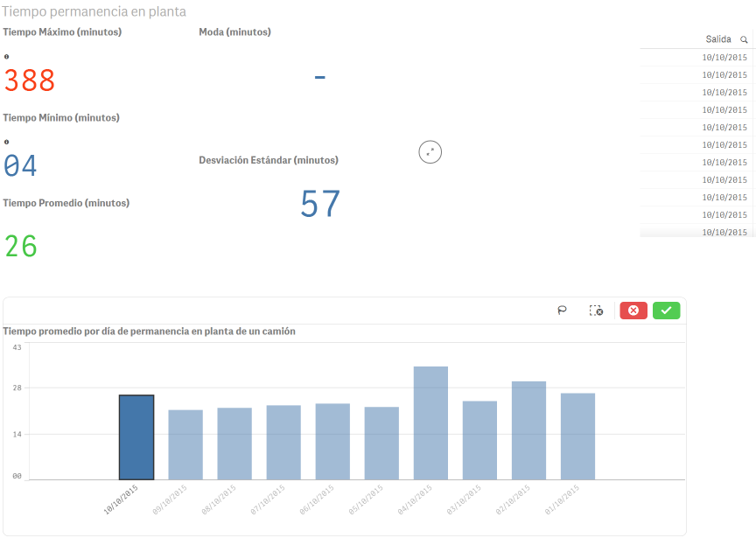Click the Tiempo permanencia en planta sheet title

pos(94,11)
